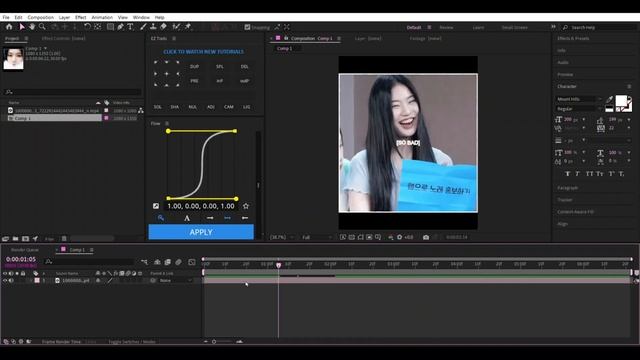
Task: Click the center anchor point icon in EZ Tools
Action: 167,74
